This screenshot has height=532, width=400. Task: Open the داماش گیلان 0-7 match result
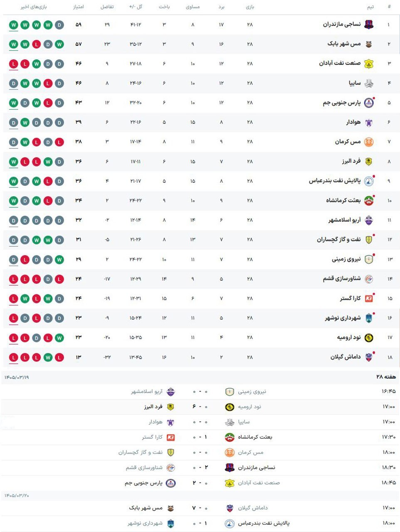(200, 508)
